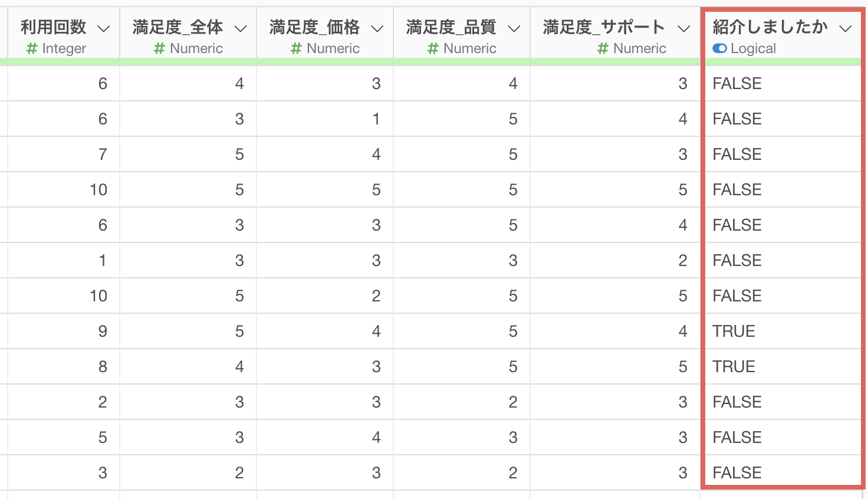Select the 利用回数 column header name
The width and height of the screenshot is (868, 499).
(54, 27)
